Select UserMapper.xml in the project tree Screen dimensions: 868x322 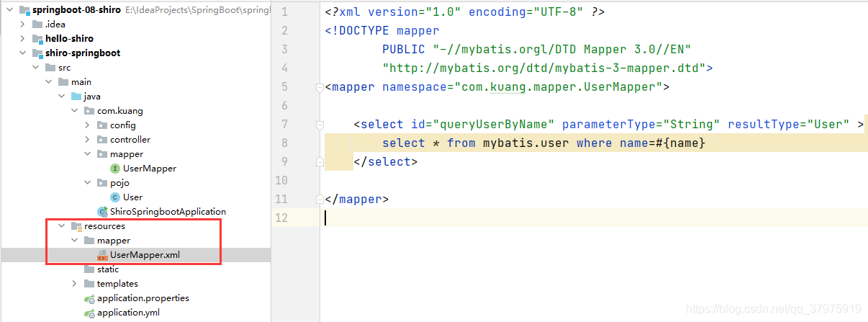[145, 255]
